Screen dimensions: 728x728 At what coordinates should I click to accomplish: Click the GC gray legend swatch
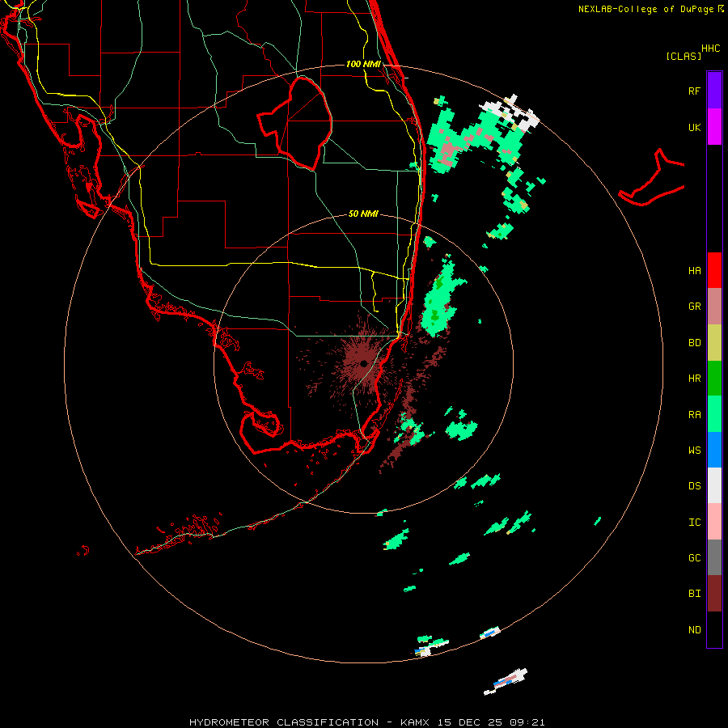714,557
